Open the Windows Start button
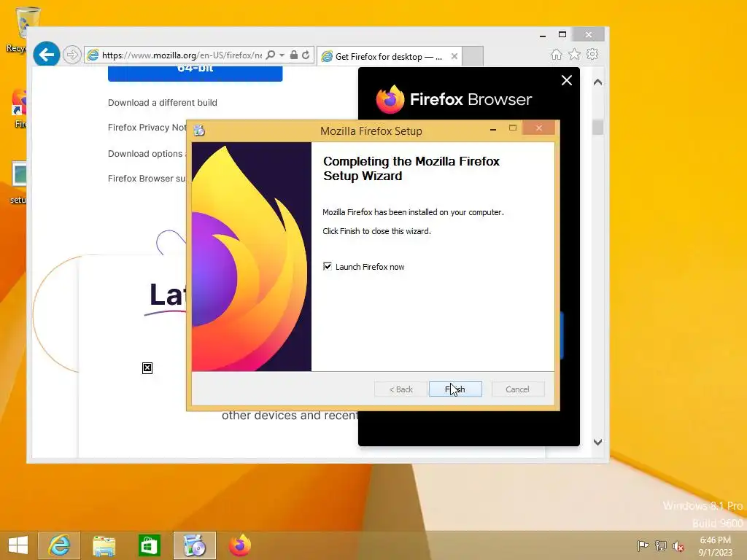The width and height of the screenshot is (747, 560). (18, 545)
